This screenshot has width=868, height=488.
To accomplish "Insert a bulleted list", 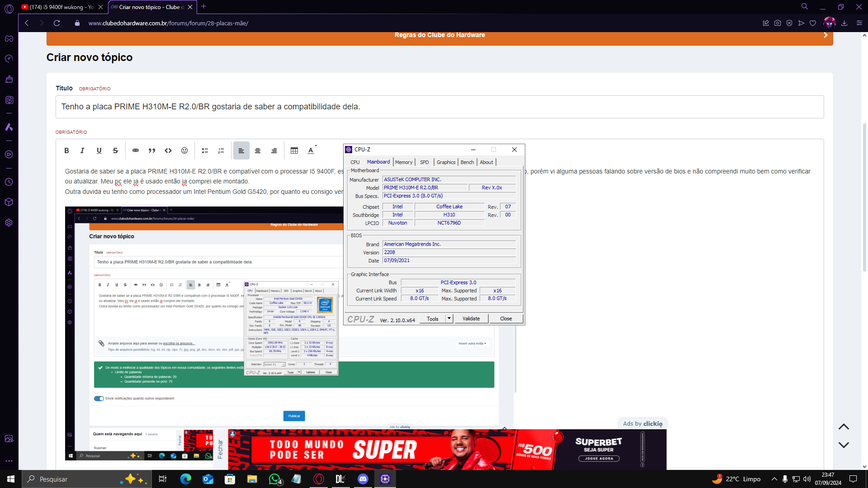I will pos(205,150).
